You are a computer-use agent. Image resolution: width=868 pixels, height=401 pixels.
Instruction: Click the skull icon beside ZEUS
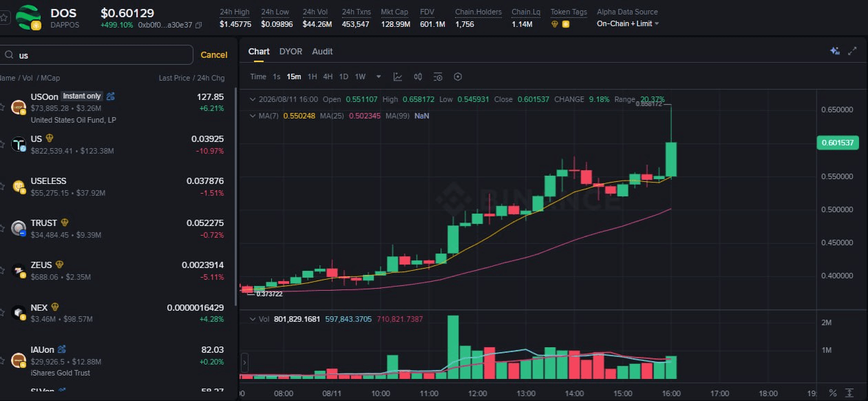pyautogui.click(x=59, y=265)
